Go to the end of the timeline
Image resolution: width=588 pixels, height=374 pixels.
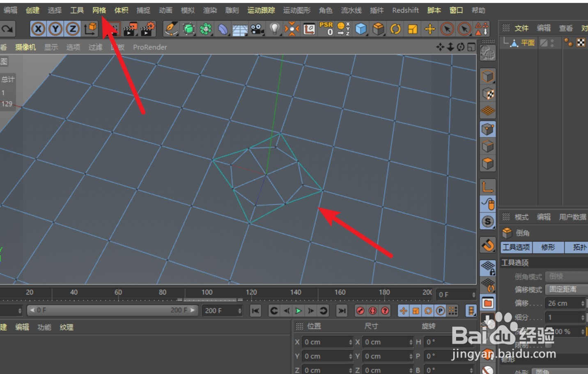pos(342,311)
